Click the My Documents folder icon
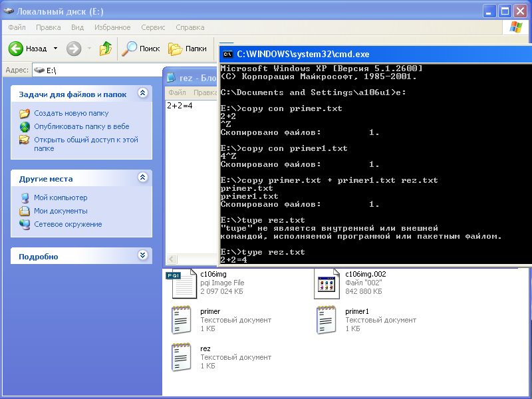Image resolution: width=532 pixels, height=399 pixels. (x=25, y=211)
